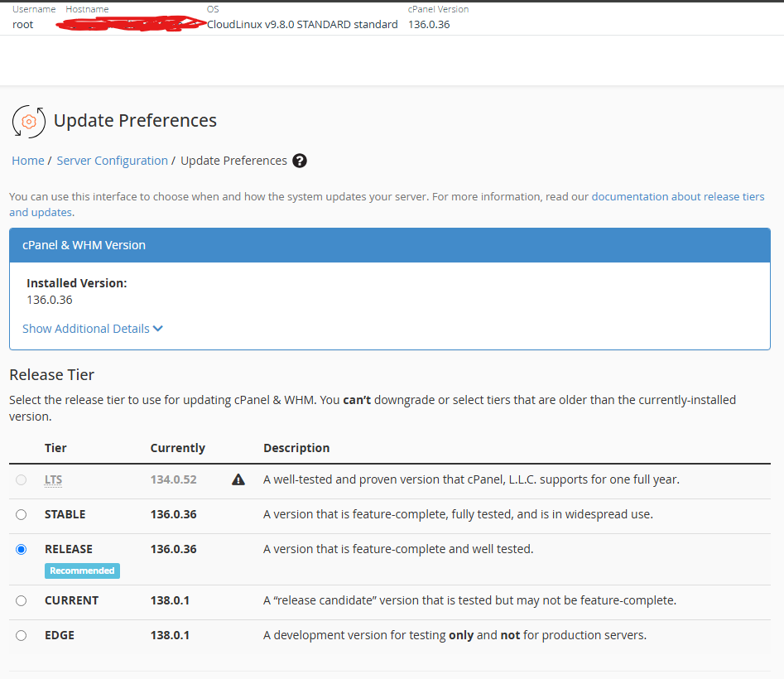This screenshot has width=784, height=679.
Task: Click the chevron next to Show Additional Details
Action: tap(158, 329)
